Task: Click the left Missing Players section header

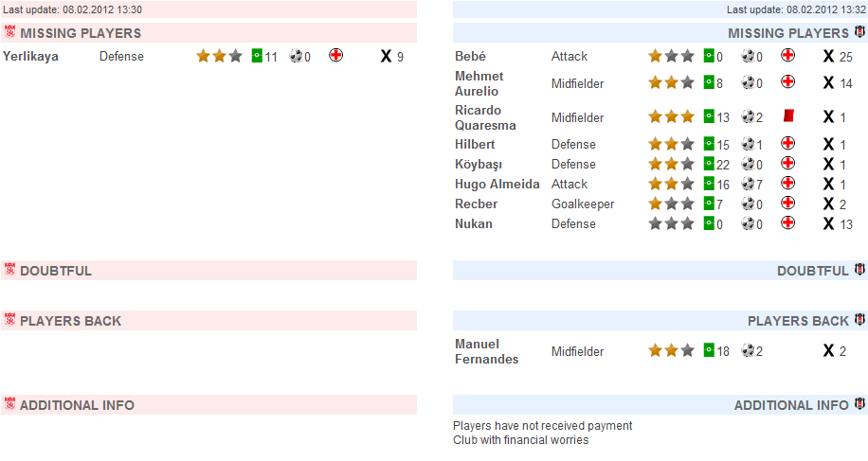Action: click(x=208, y=32)
